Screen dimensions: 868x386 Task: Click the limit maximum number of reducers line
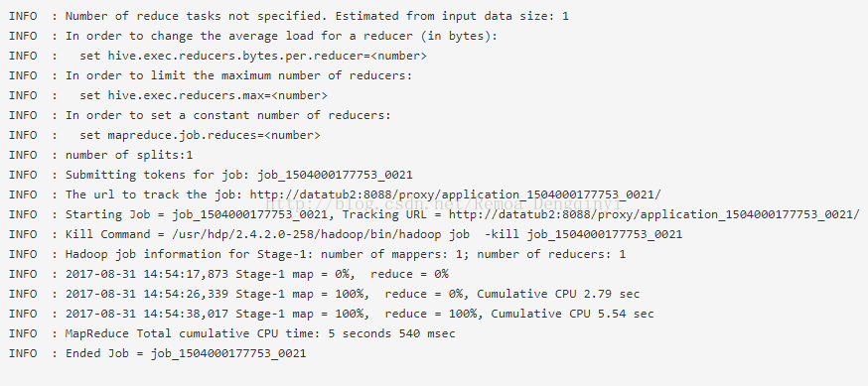pos(238,75)
